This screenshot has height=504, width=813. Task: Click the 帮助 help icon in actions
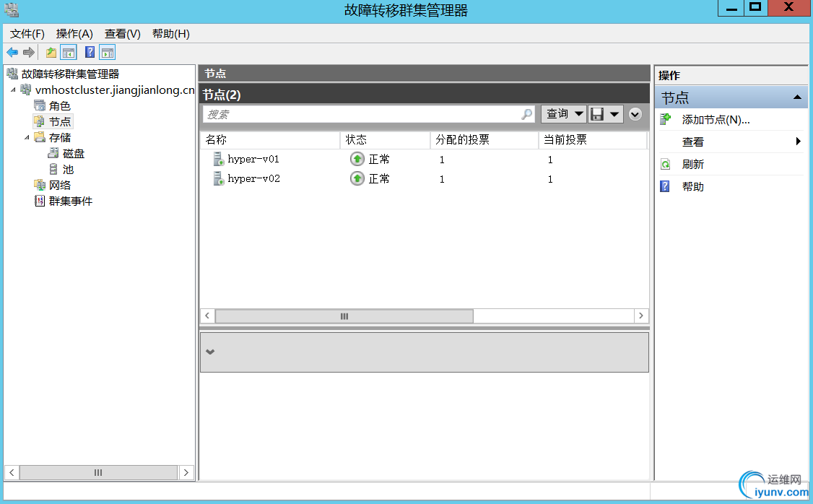(x=665, y=186)
